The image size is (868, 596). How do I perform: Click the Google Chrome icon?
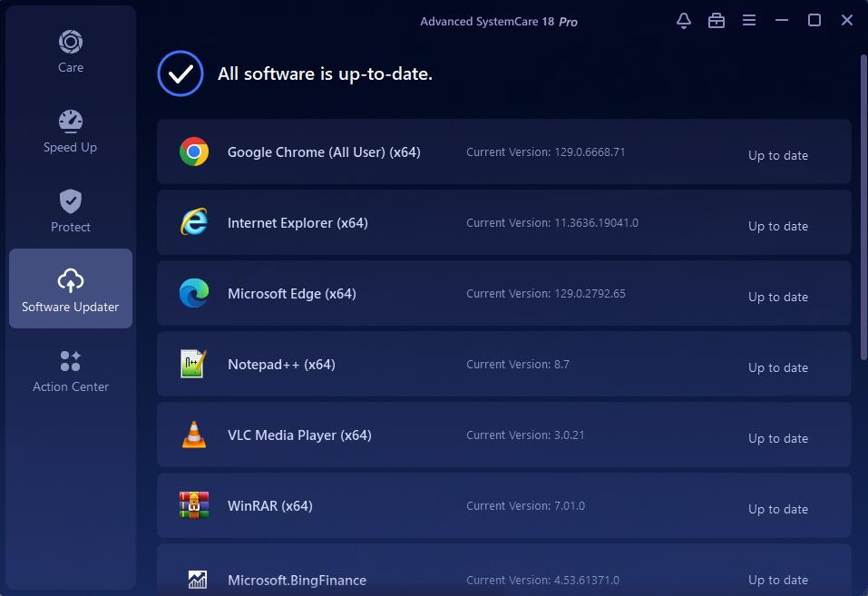click(x=194, y=151)
